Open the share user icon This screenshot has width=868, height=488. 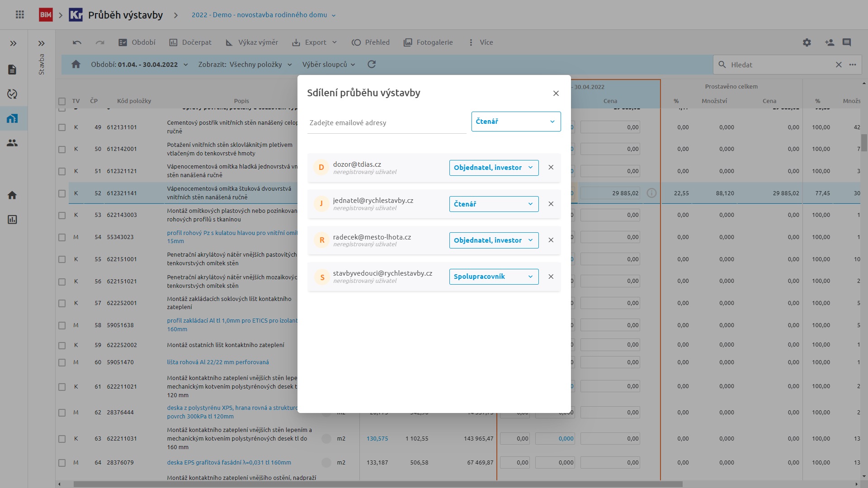click(829, 42)
